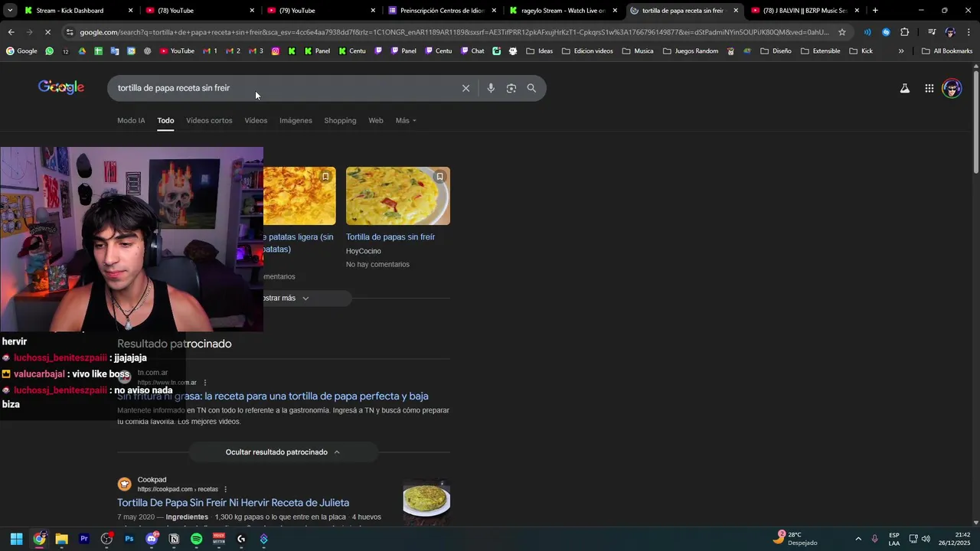Open the All Bookmarks folder
The width and height of the screenshot is (980, 551).
[x=947, y=51]
